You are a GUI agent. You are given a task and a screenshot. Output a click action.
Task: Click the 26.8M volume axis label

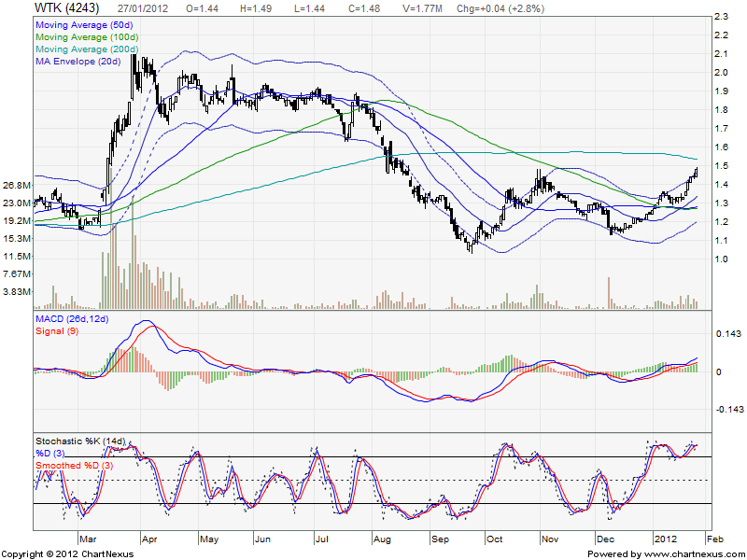click(18, 186)
